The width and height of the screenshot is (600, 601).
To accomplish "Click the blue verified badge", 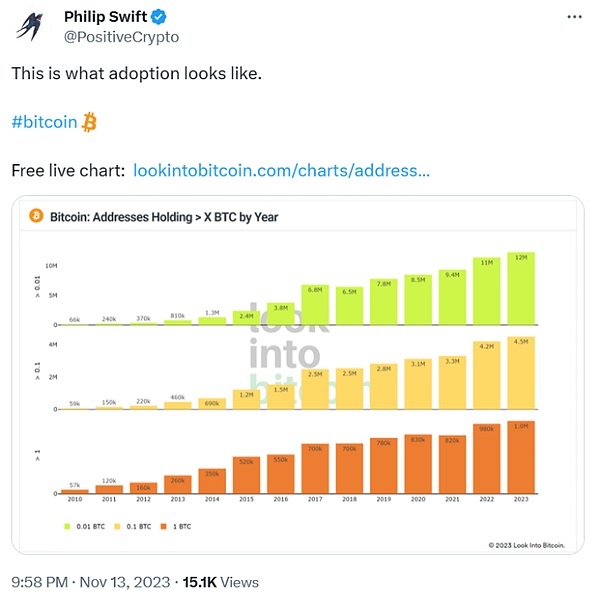I will click(158, 18).
